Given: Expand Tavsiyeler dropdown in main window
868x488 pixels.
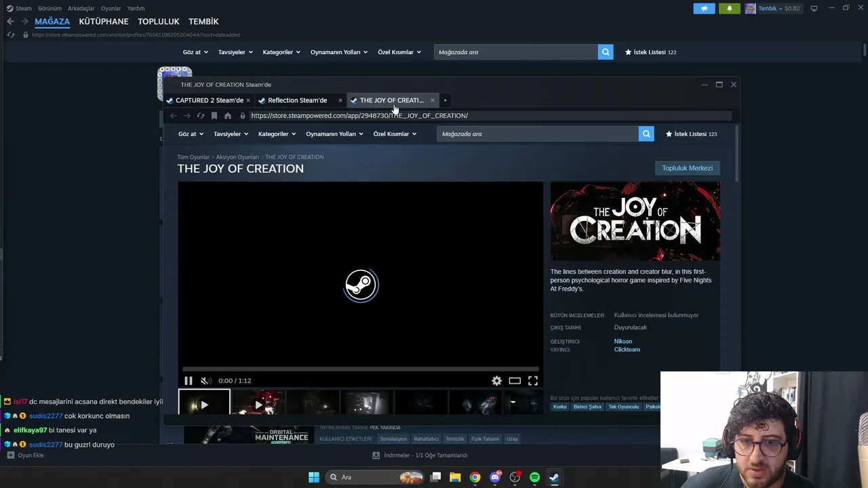Looking at the screenshot, I should 235,52.
